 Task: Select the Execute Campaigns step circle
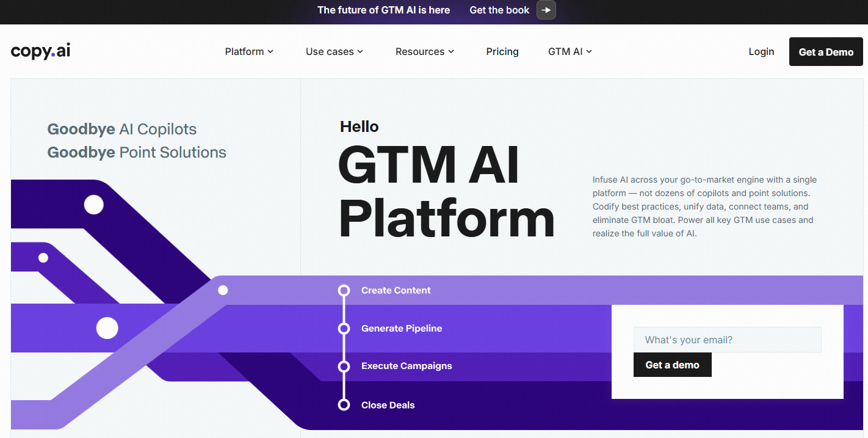coord(344,367)
